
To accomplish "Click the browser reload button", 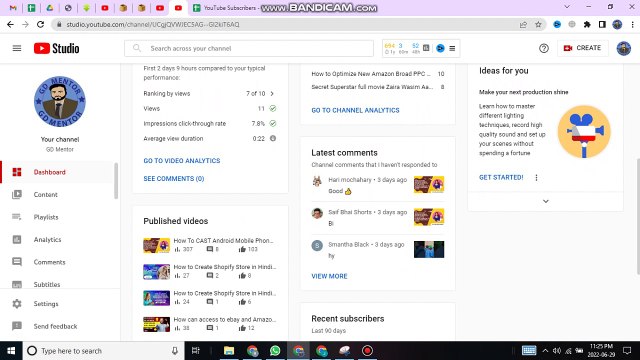I will (40, 24).
